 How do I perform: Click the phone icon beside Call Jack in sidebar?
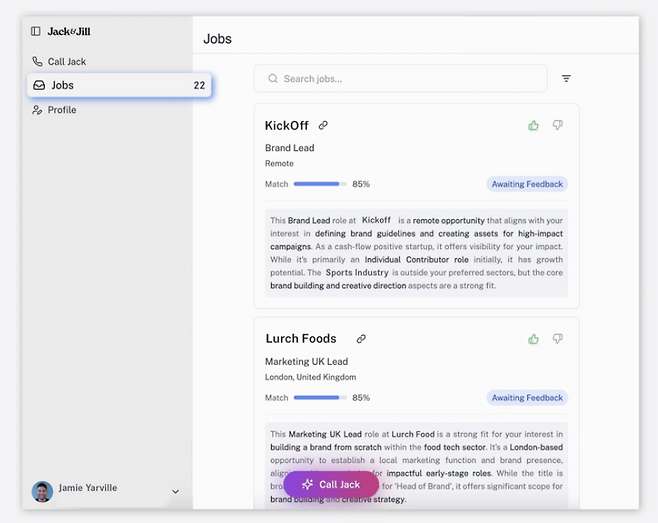37,62
